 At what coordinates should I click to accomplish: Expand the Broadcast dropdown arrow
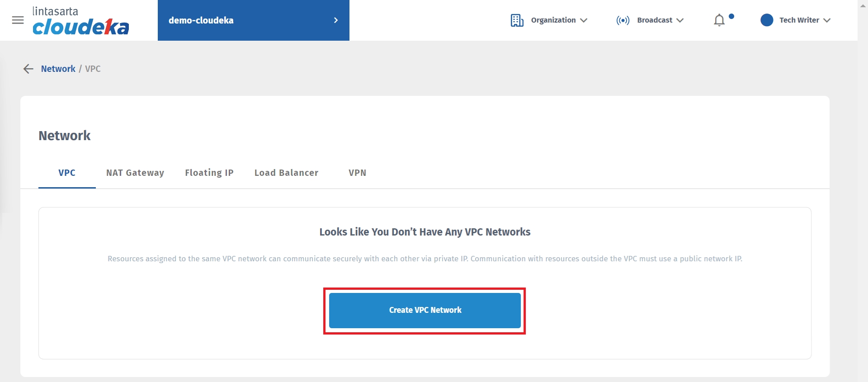pyautogui.click(x=680, y=20)
